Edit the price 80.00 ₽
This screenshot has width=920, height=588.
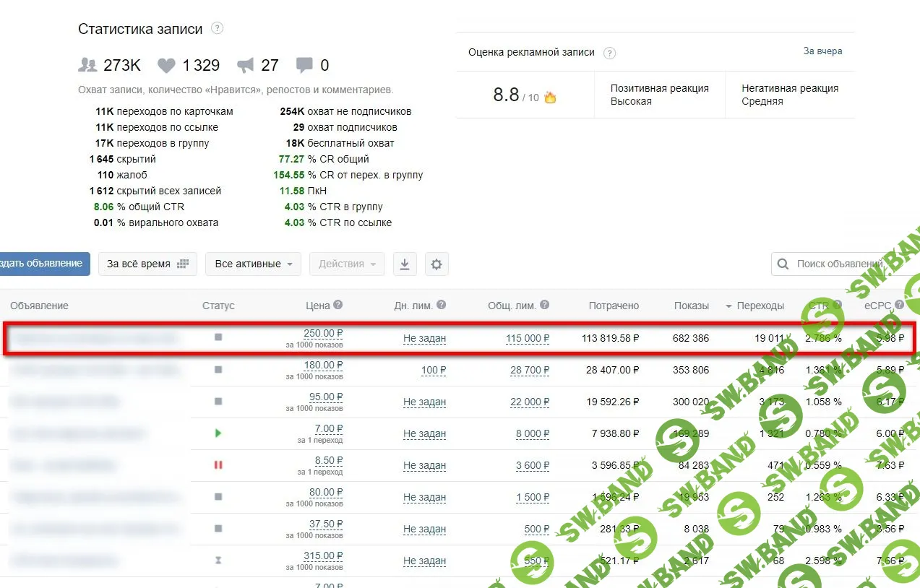[x=326, y=492]
